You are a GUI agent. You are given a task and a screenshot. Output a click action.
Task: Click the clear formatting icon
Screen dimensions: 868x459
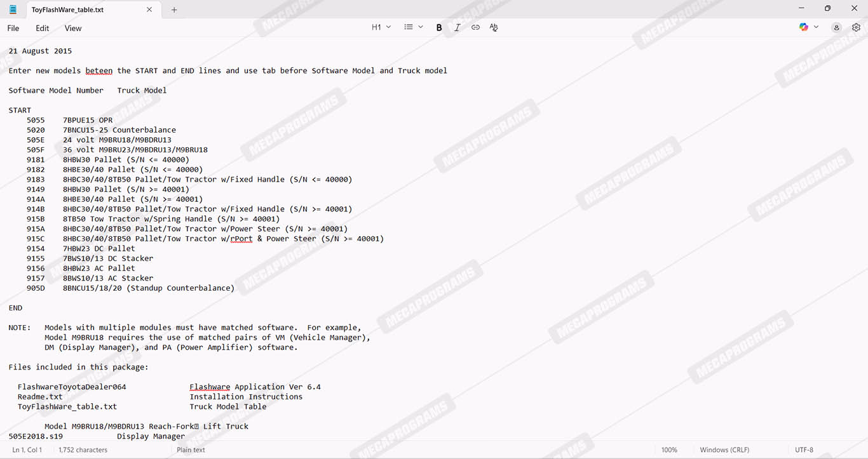click(x=494, y=27)
